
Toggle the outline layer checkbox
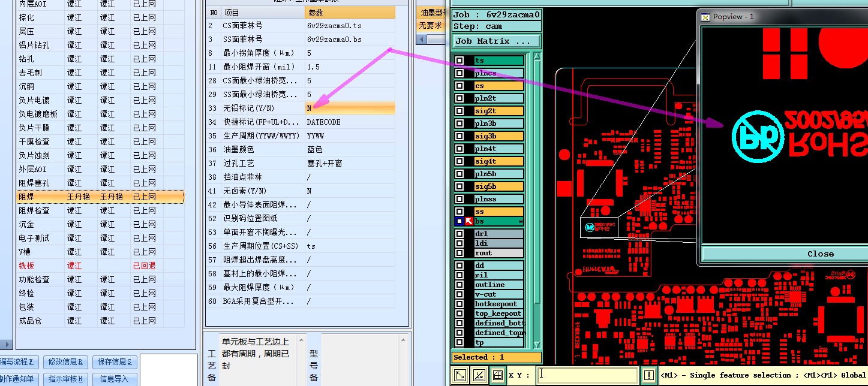[x=459, y=285]
